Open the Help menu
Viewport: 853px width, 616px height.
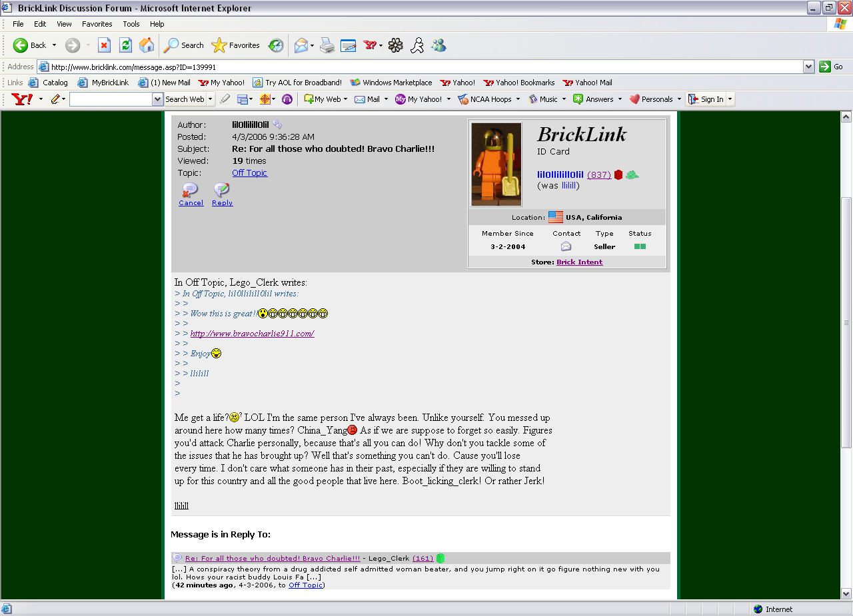tap(157, 24)
